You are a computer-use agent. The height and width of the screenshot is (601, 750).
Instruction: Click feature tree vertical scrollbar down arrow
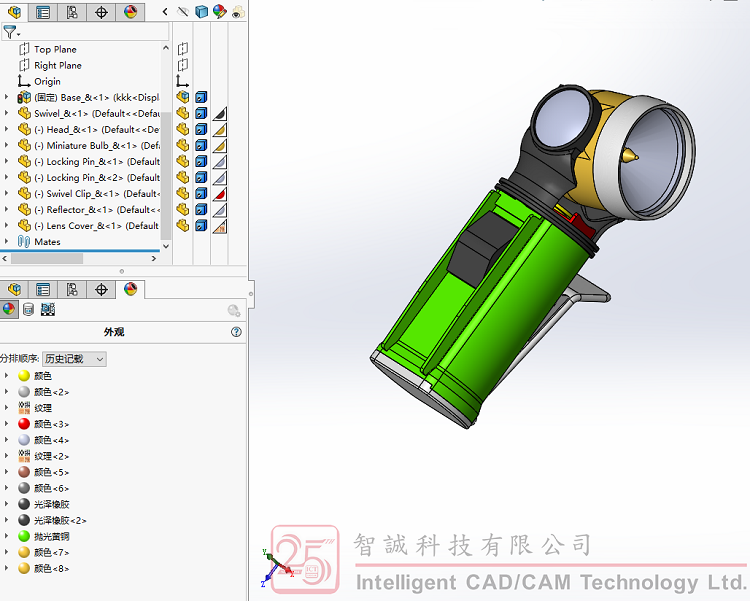click(166, 246)
